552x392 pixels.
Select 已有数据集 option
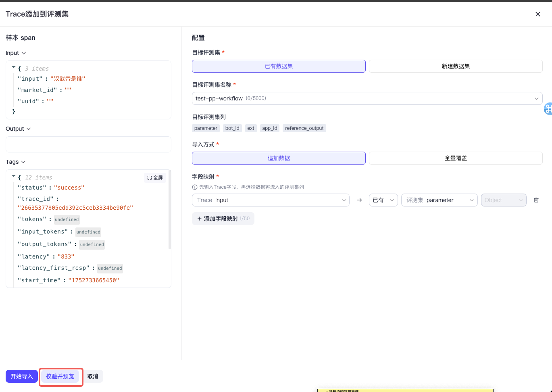pos(279,66)
